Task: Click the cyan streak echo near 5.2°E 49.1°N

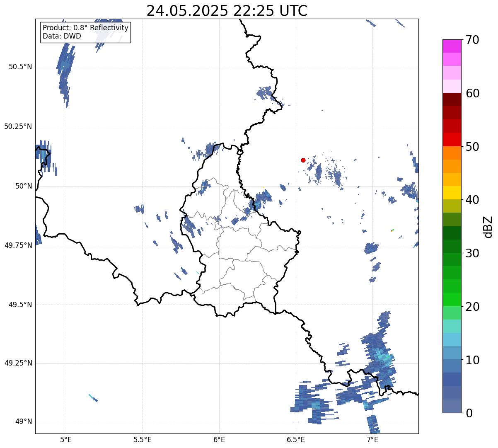Action: (x=93, y=398)
